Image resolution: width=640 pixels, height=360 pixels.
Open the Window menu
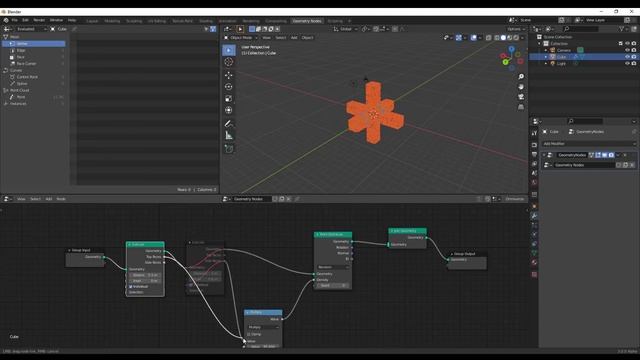coord(56,20)
